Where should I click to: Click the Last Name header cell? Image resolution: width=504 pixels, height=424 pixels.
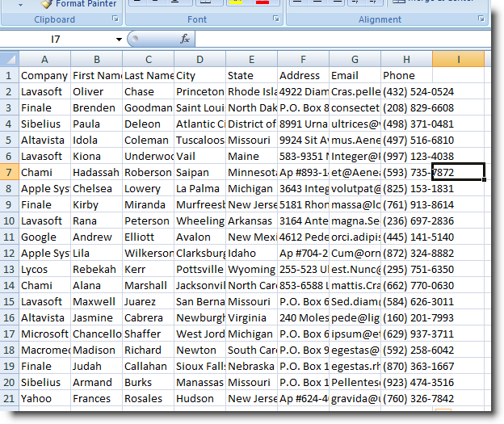(148, 76)
